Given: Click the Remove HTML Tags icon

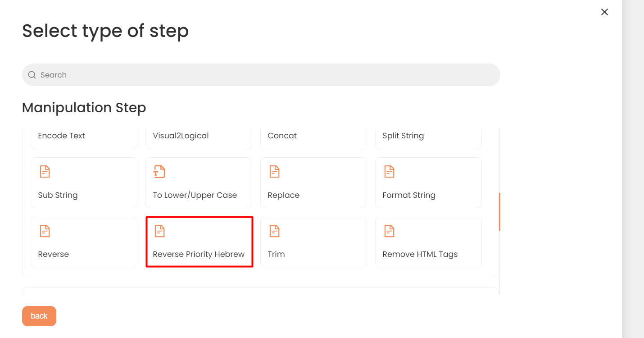Looking at the screenshot, I should click(x=389, y=231).
